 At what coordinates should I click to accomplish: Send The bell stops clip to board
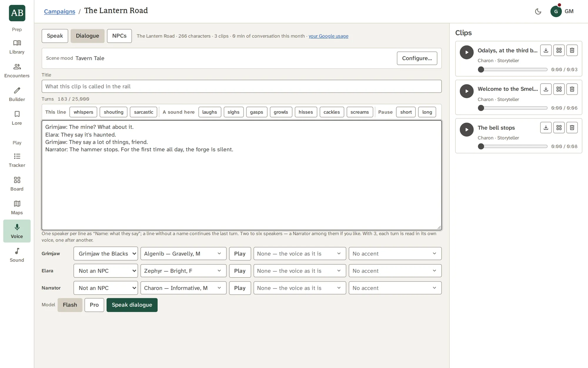[559, 127]
